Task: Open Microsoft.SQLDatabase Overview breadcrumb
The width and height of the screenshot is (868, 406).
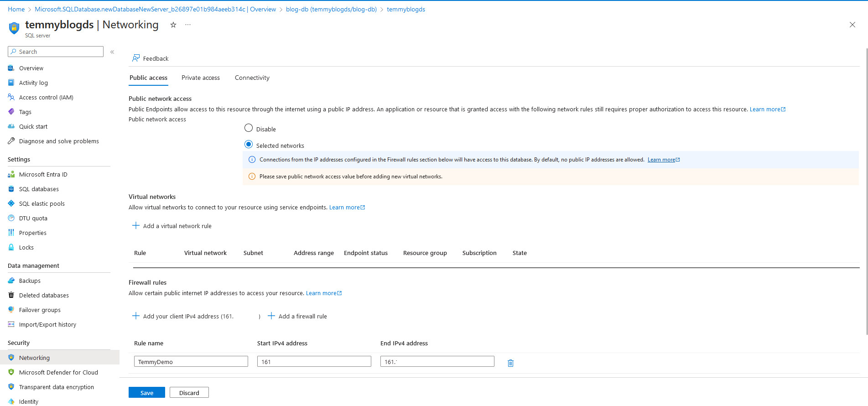Action: tap(155, 9)
